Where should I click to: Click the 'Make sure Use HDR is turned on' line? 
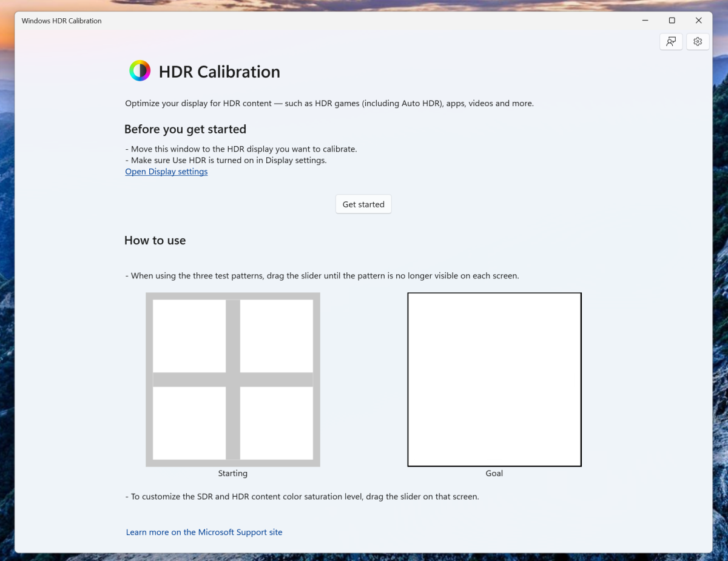(226, 160)
